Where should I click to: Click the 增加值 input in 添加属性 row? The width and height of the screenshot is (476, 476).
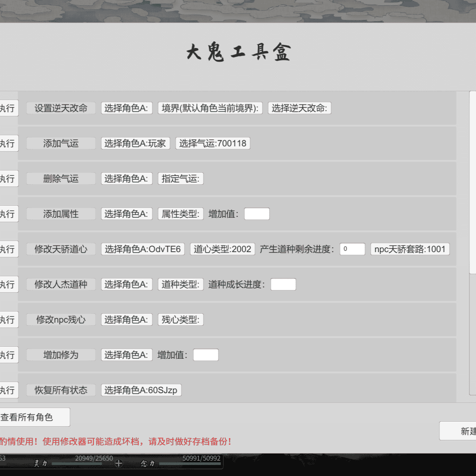coord(257,214)
